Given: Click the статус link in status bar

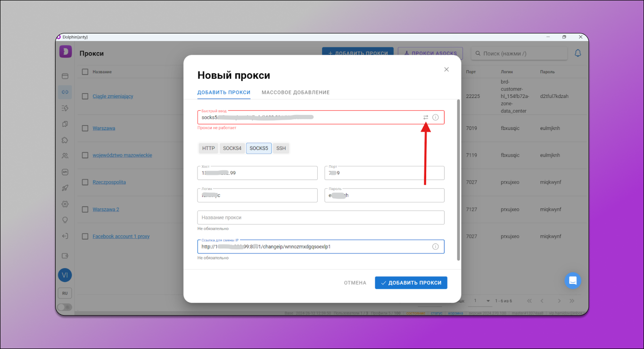Looking at the screenshot, I should coord(436,313).
